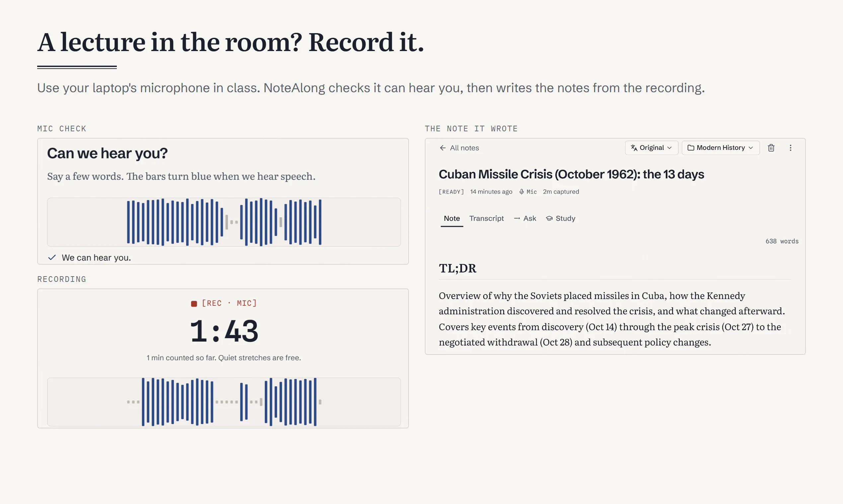Click the mic check waveform display

[x=224, y=222]
